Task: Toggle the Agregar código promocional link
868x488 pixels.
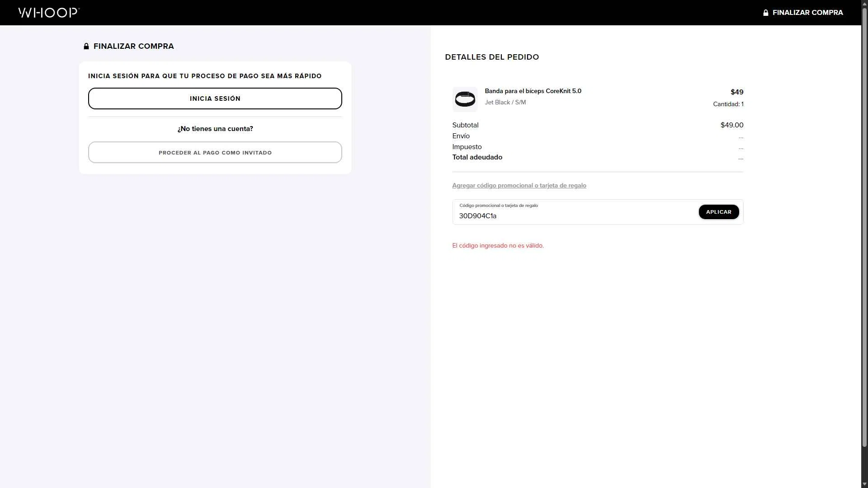Action: (x=519, y=186)
